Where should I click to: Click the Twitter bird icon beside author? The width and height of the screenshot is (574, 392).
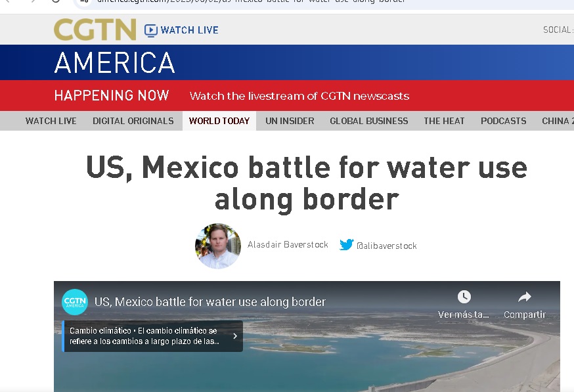[347, 245]
